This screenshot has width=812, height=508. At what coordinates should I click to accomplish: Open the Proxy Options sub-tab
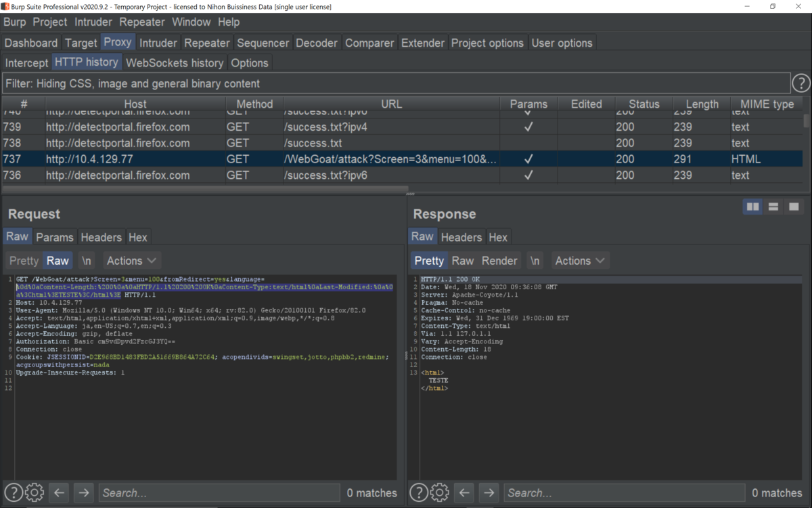[x=250, y=63]
